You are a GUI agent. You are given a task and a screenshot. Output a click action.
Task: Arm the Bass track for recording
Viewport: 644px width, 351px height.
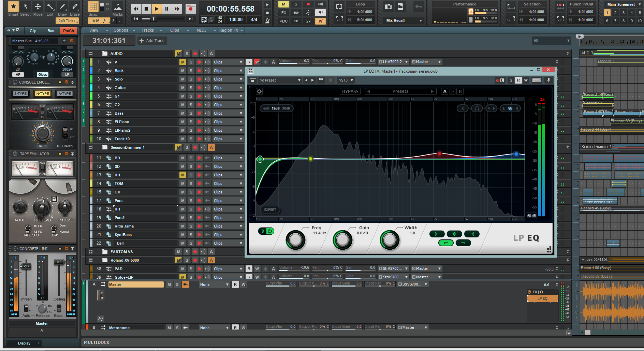click(x=199, y=113)
